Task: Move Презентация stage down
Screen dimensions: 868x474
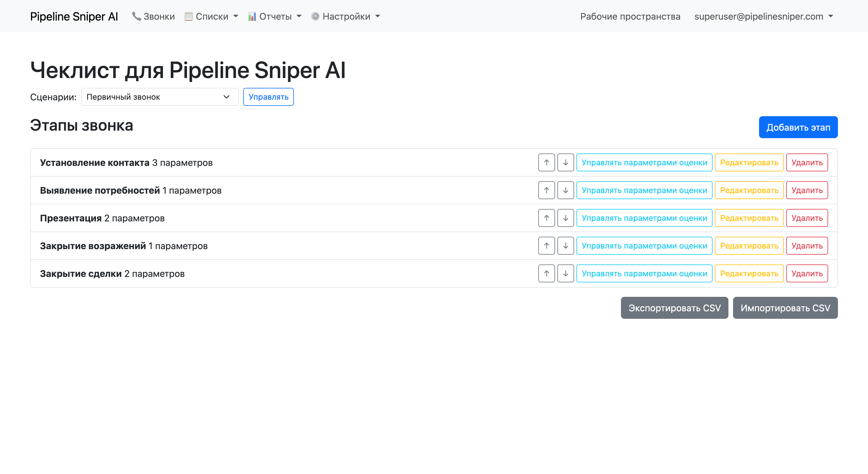Action: 565,218
